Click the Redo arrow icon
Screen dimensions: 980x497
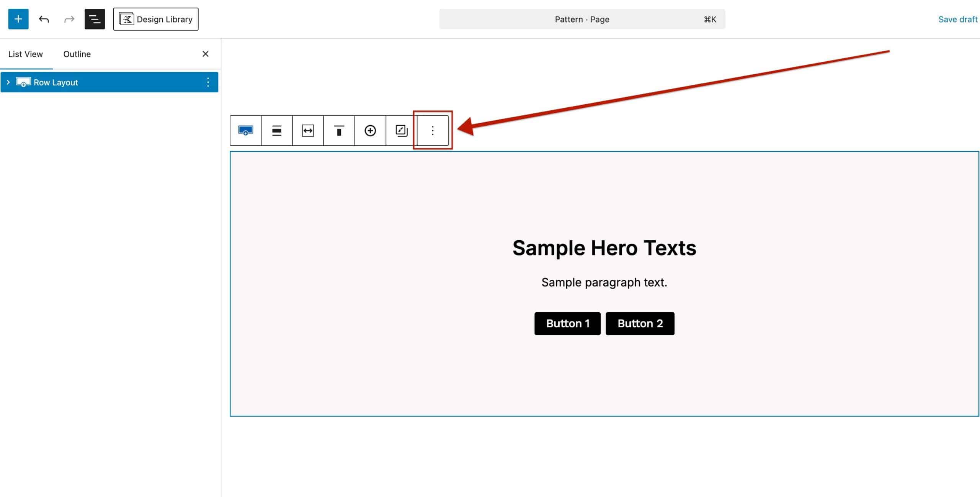point(69,19)
